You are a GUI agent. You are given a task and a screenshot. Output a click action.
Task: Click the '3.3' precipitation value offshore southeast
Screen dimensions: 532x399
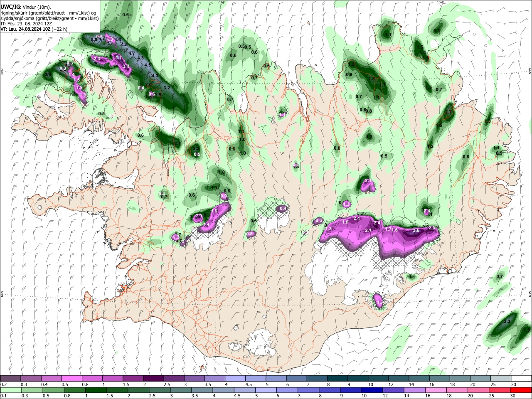[507, 322]
